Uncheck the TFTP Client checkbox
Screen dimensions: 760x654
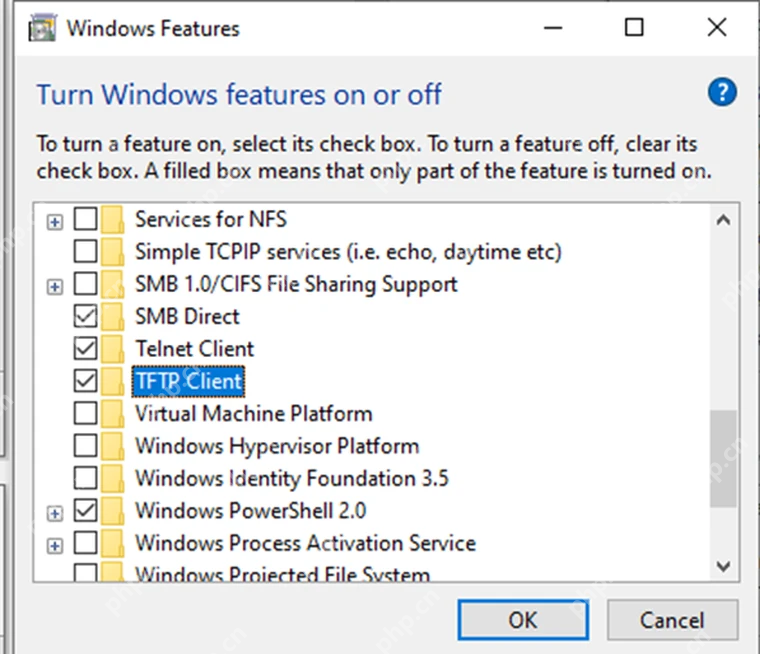click(x=85, y=381)
